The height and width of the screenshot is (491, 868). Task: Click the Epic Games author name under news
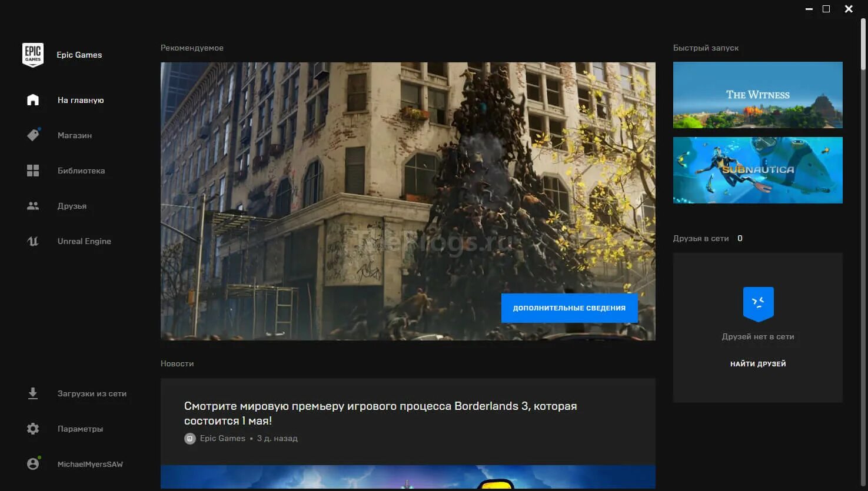click(222, 438)
